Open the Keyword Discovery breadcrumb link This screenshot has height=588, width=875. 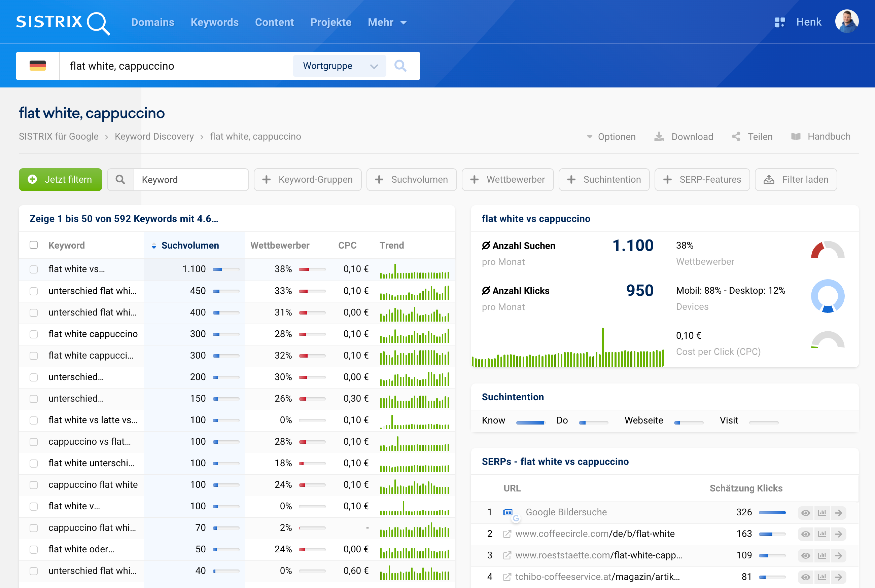[x=154, y=137]
